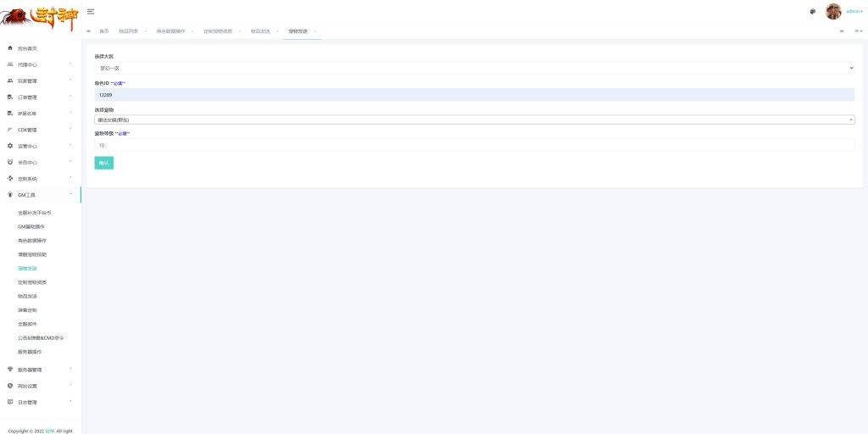
Task: Click the hamburger menu collapse icon
Action: pyautogui.click(x=91, y=11)
